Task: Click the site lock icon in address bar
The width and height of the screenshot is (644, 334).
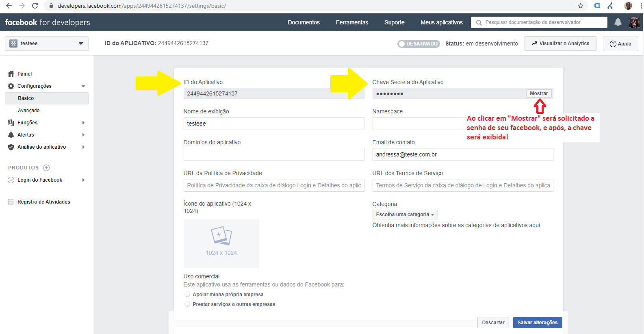Action: pyautogui.click(x=51, y=6)
